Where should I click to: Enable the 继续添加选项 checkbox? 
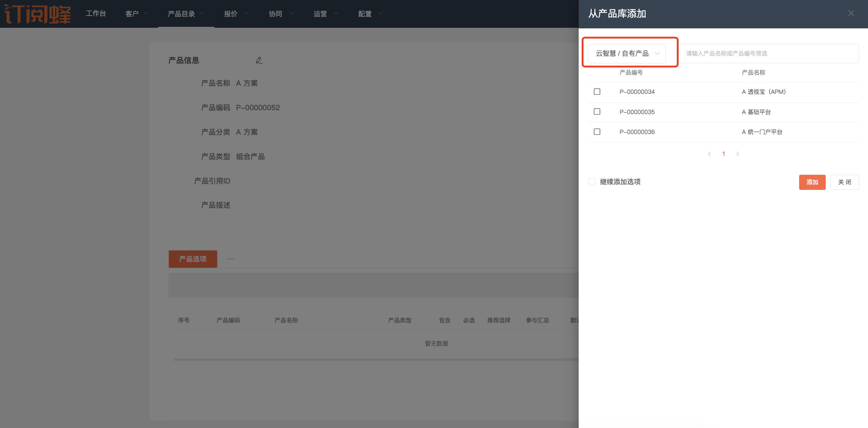point(591,182)
